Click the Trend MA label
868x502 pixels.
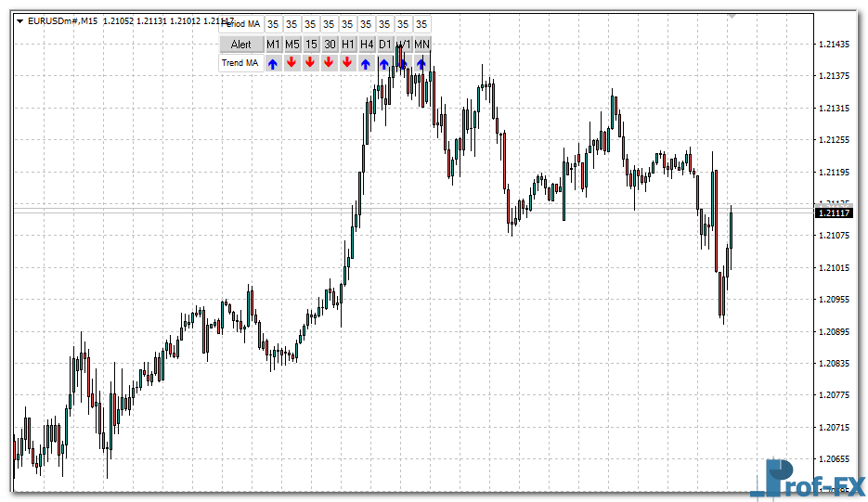pos(240,63)
